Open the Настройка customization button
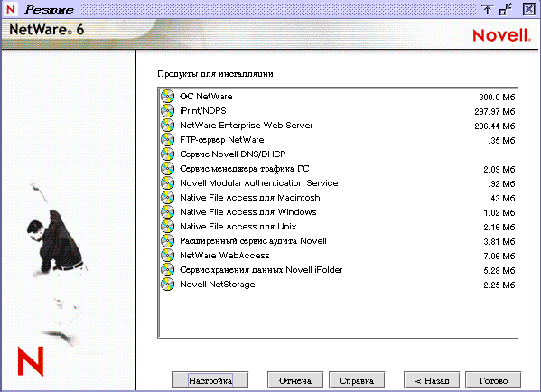 [210, 380]
